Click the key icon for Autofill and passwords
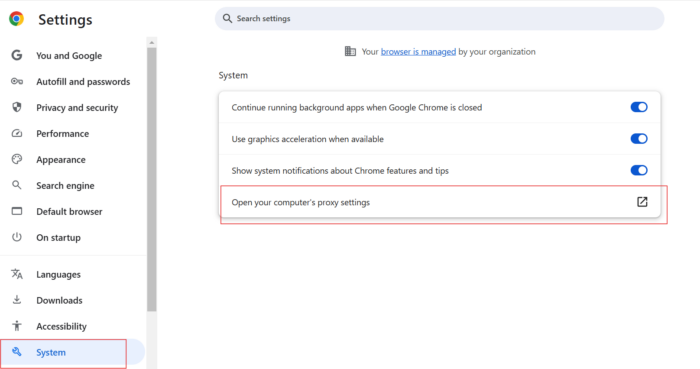The image size is (700, 369). pyautogui.click(x=17, y=81)
